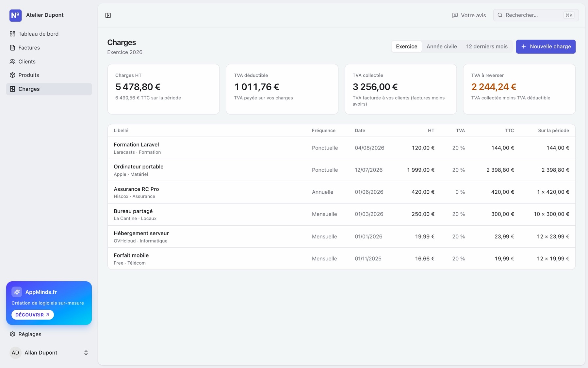Open Réglages settings page
Screen dimensions: 588x368
(49, 334)
